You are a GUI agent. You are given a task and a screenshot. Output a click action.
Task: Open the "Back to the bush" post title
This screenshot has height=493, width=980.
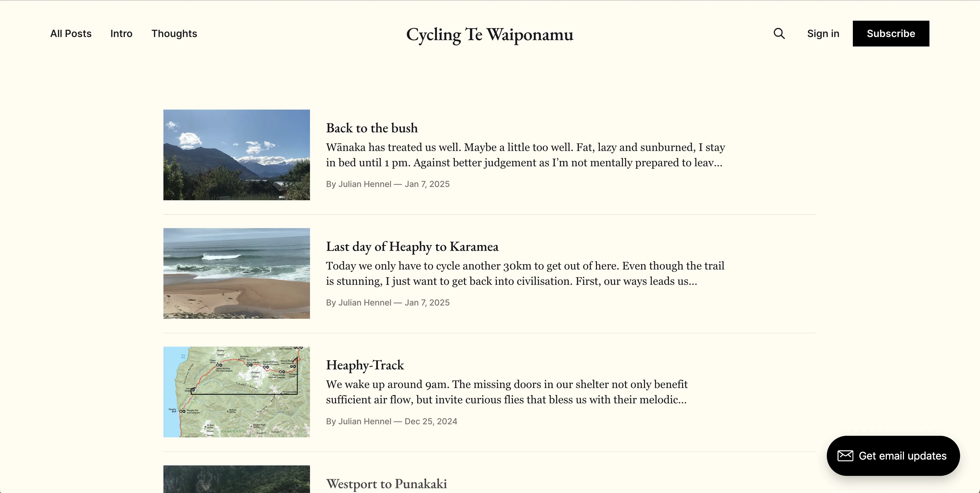[372, 128]
